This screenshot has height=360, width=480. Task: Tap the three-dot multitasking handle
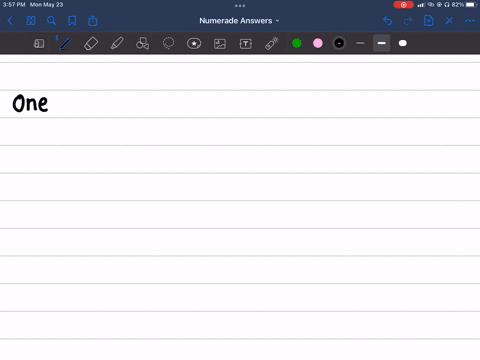click(240, 5)
